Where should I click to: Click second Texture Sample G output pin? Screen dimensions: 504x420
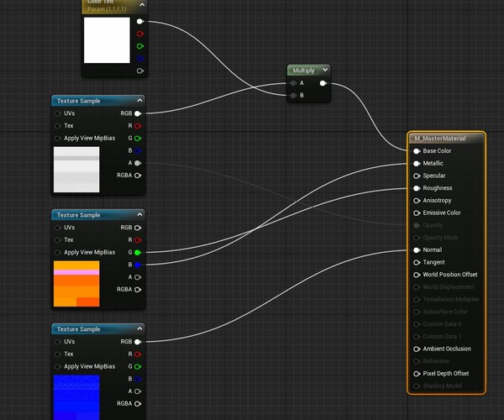[138, 253]
